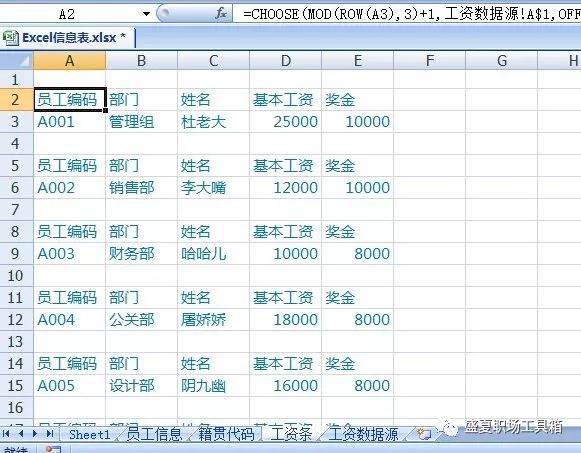Select row 1 header
This screenshot has height=453, width=581.
pos(17,79)
